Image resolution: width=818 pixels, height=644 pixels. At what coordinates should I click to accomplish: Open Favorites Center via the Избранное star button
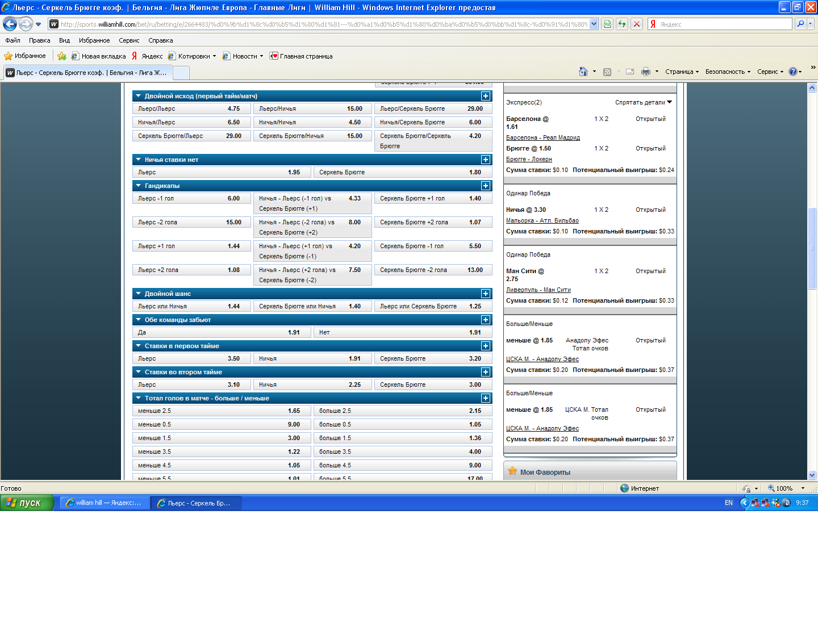point(25,56)
